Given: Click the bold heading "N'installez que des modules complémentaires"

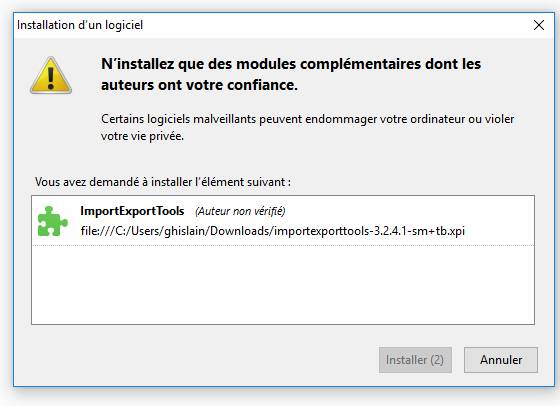Looking at the screenshot, I should [x=291, y=64].
